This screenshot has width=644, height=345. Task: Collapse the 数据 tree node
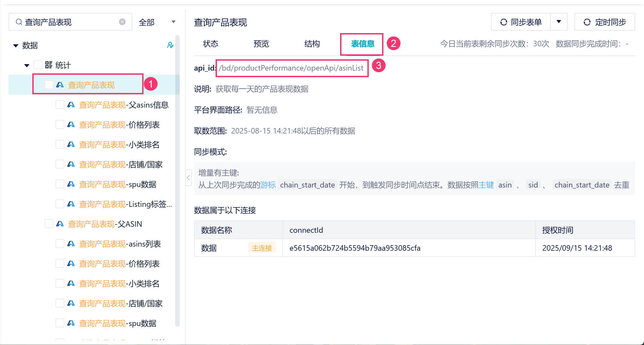pos(16,46)
